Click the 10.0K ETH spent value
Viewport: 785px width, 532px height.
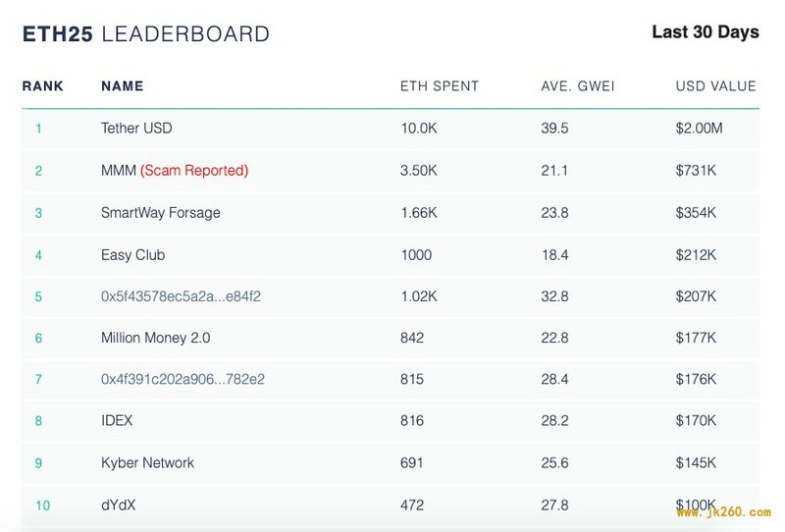click(419, 129)
